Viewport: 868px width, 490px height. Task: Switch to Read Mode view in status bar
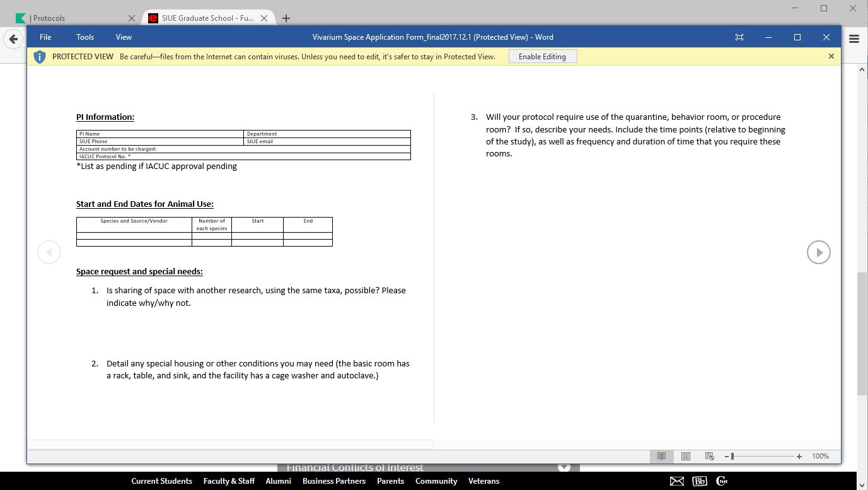[x=661, y=456]
